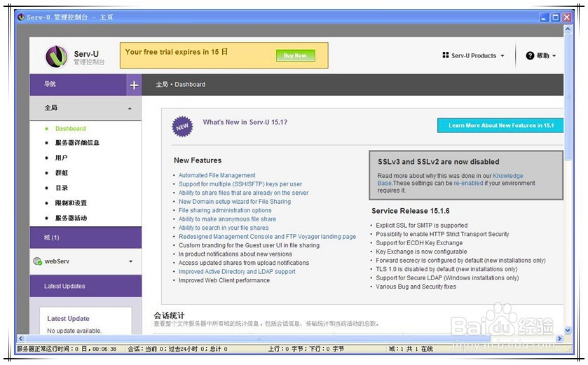Click the 导航 header
Screen dimensions: 588x365
coord(78,84)
